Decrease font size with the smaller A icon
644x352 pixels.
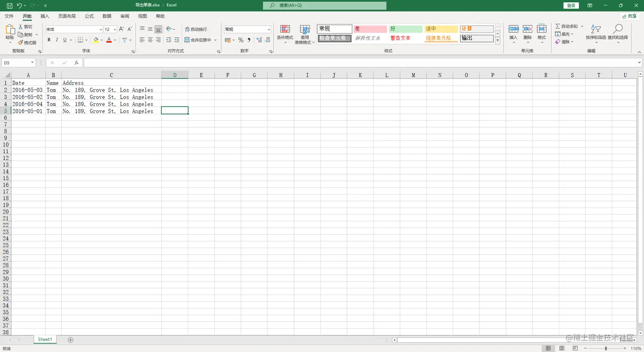[x=129, y=29]
